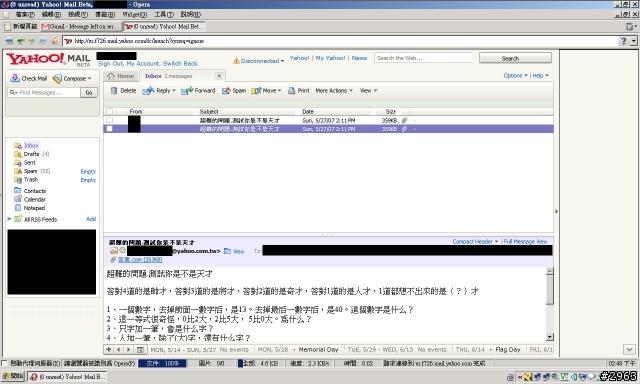Open the Home tab
This screenshot has height=384, width=640.
tap(121, 76)
